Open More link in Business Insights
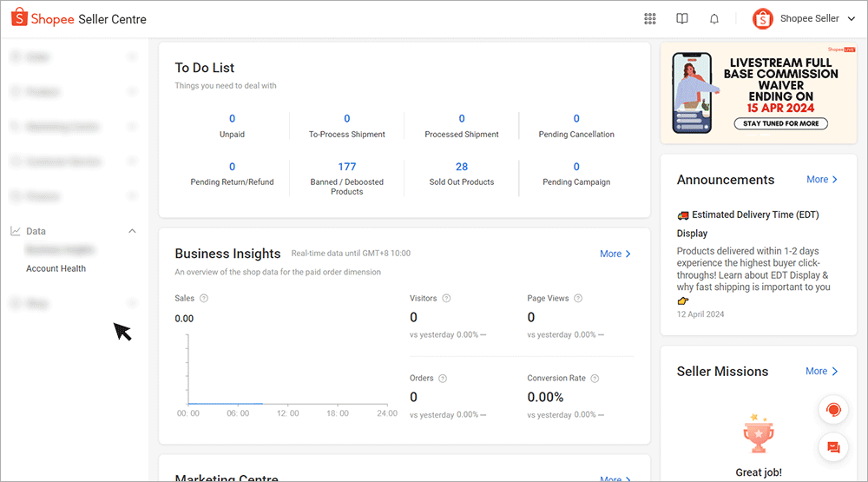This screenshot has height=482, width=868. click(615, 254)
